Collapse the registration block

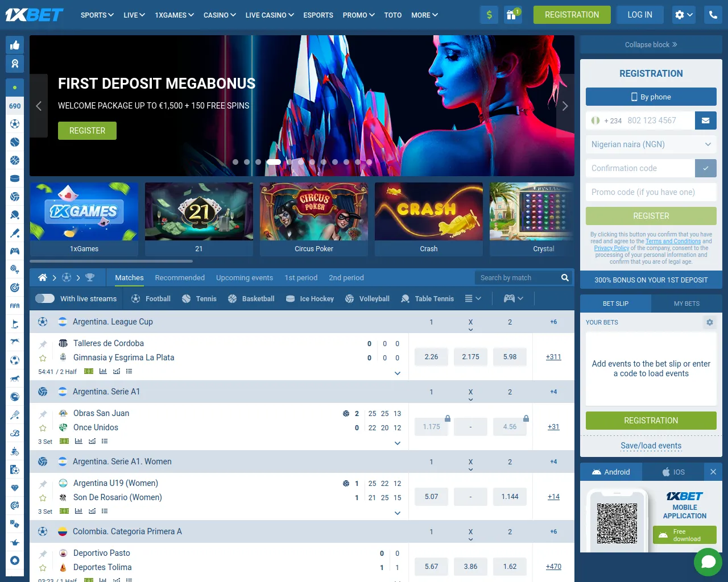pos(651,44)
